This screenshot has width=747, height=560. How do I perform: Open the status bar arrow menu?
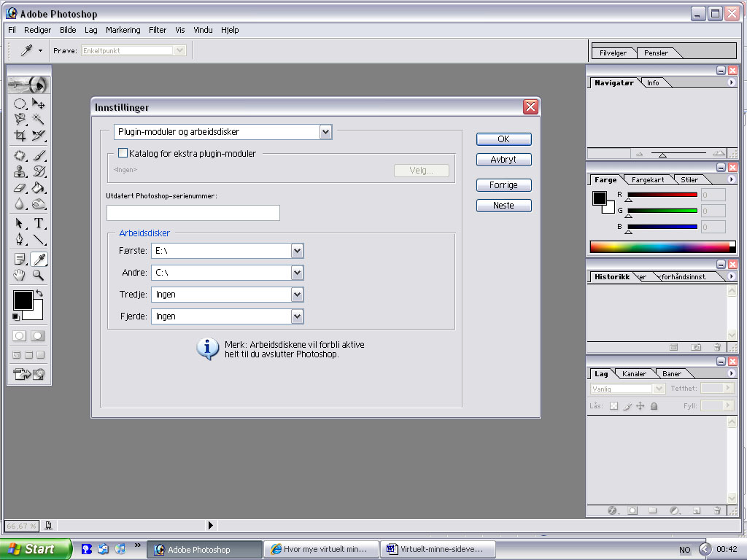pos(211,525)
